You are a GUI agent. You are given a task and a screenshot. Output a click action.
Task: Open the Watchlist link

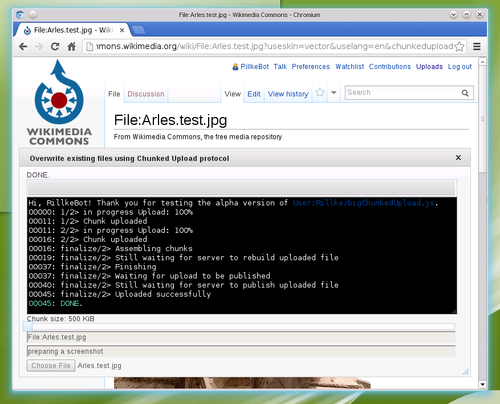(350, 67)
